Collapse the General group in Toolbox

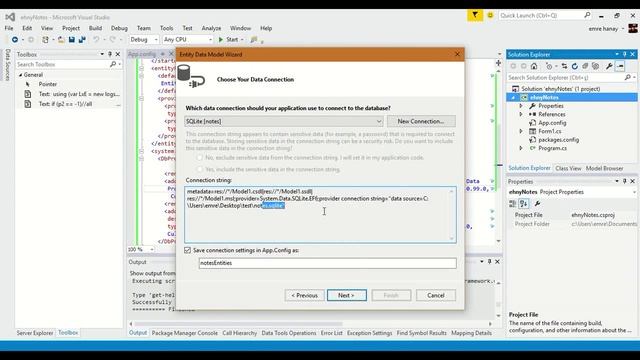[20, 75]
